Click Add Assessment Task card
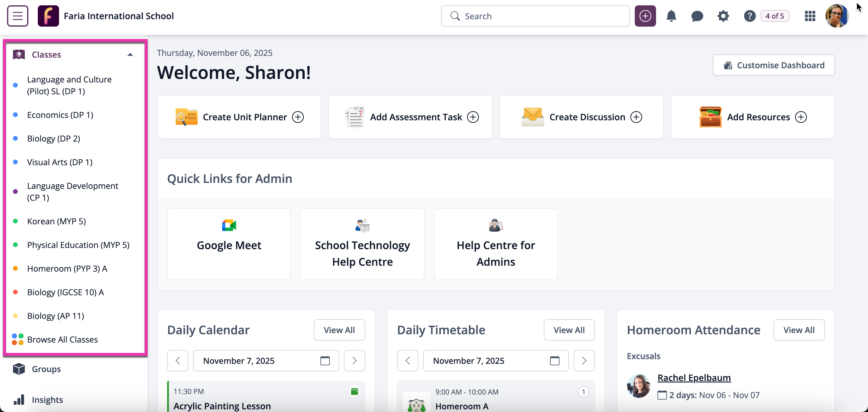Screen dimensions: 868x412 pos(410,117)
